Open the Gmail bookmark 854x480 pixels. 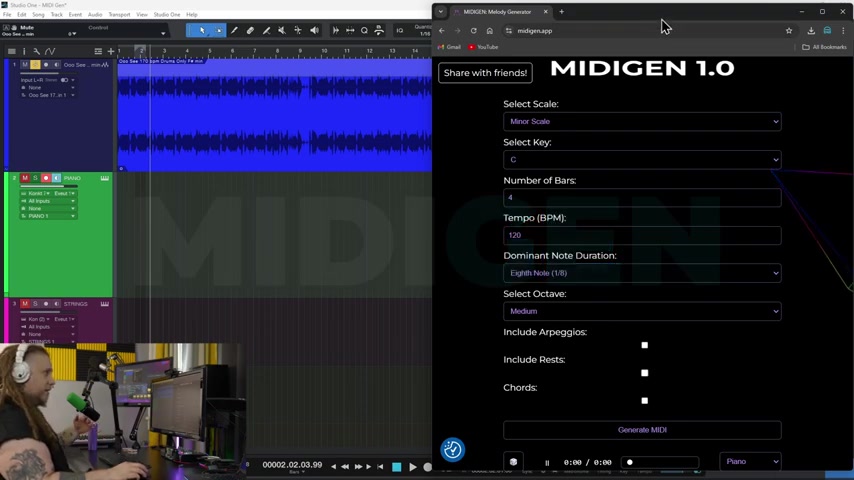(449, 47)
